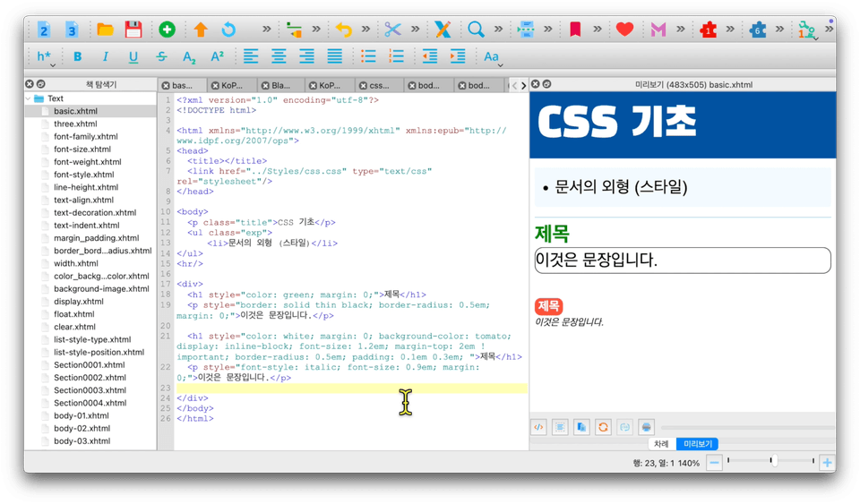Open the h* heading dropdown

tap(46, 57)
